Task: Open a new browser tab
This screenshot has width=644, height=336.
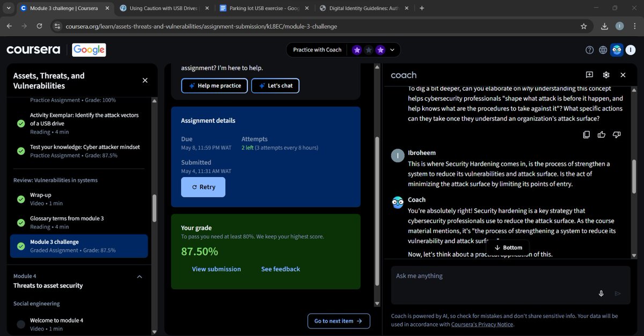Action: tap(422, 8)
